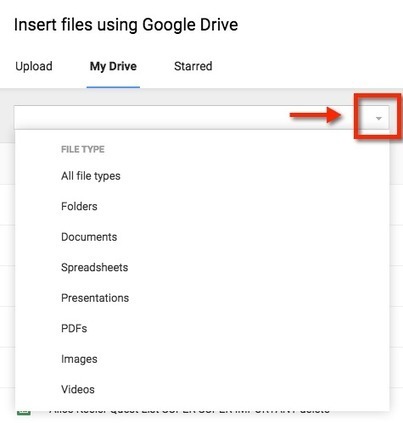Click the blue underline beneath My Drive
The height and width of the screenshot is (423, 403).
click(113, 87)
